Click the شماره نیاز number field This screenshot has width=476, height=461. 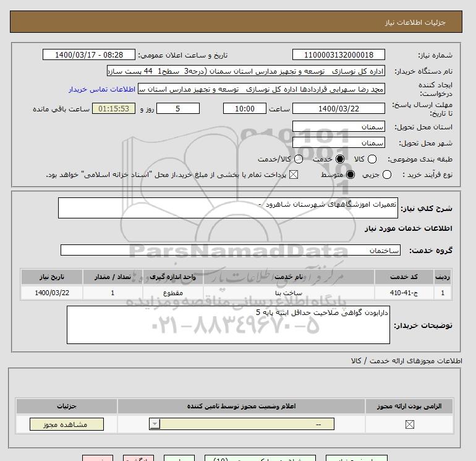coord(339,54)
